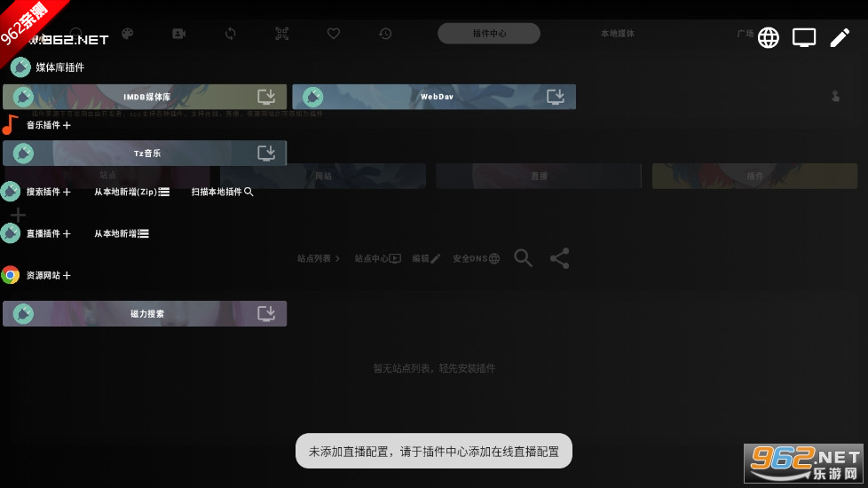This screenshot has width=868, height=488.
Task: Switch to the 本地媒体 tab
Action: (x=618, y=34)
